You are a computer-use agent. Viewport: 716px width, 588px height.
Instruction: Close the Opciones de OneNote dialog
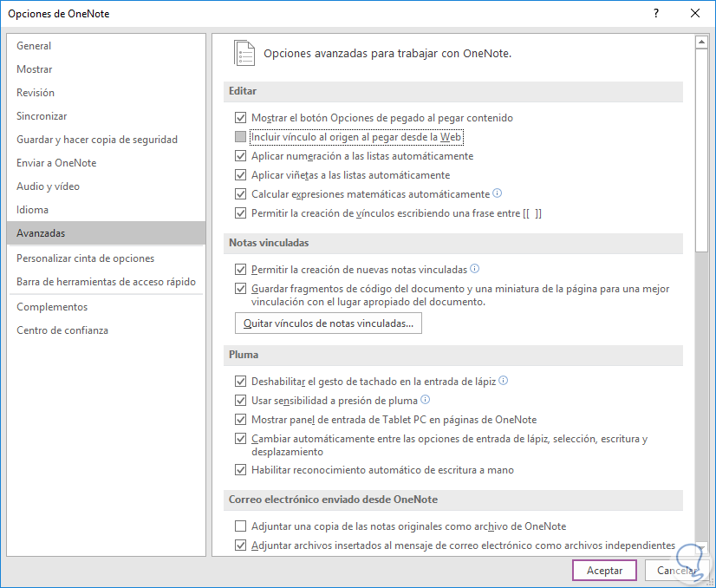pyautogui.click(x=695, y=13)
